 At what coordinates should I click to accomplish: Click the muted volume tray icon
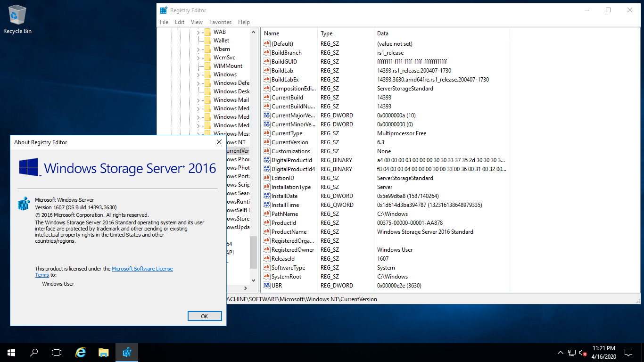click(x=583, y=353)
